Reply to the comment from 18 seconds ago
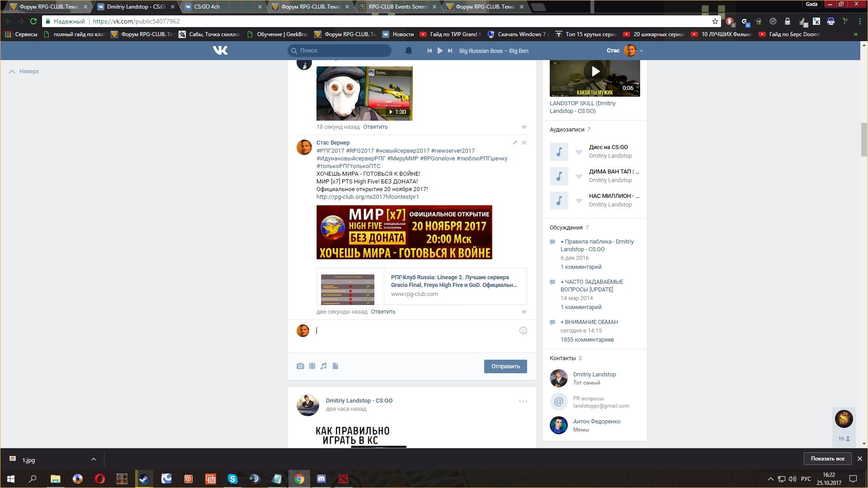 [x=375, y=127]
